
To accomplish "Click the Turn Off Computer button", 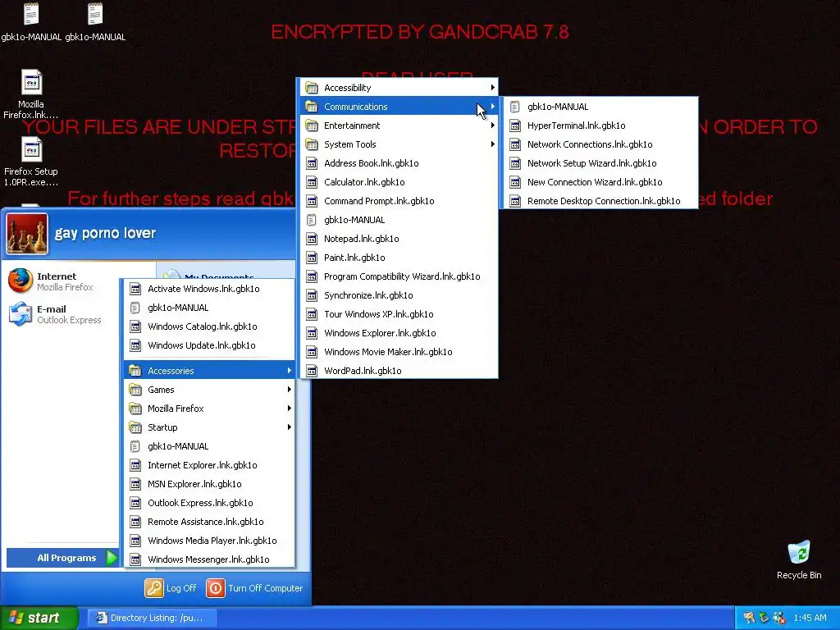I will pyautogui.click(x=254, y=587).
